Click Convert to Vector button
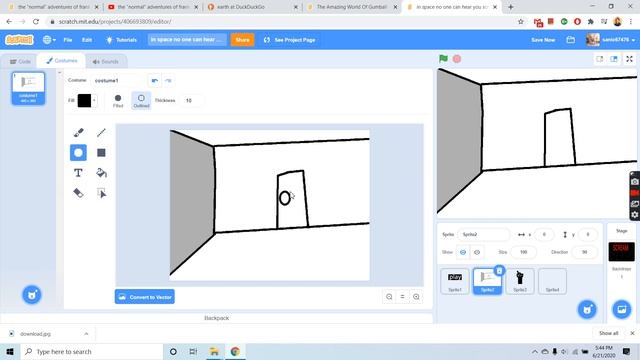 click(145, 297)
